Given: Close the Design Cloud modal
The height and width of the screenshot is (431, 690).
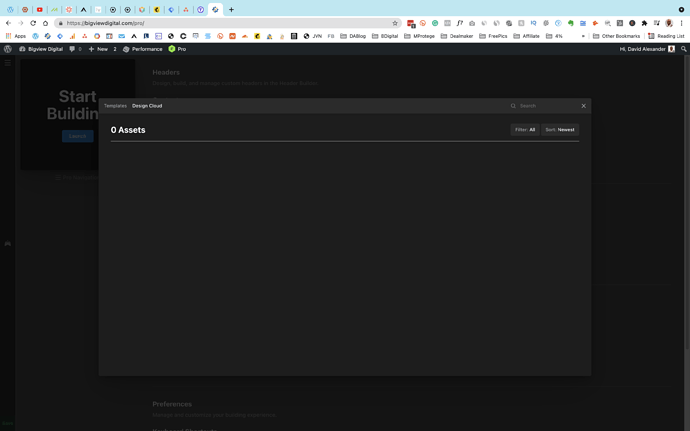Looking at the screenshot, I should (584, 106).
